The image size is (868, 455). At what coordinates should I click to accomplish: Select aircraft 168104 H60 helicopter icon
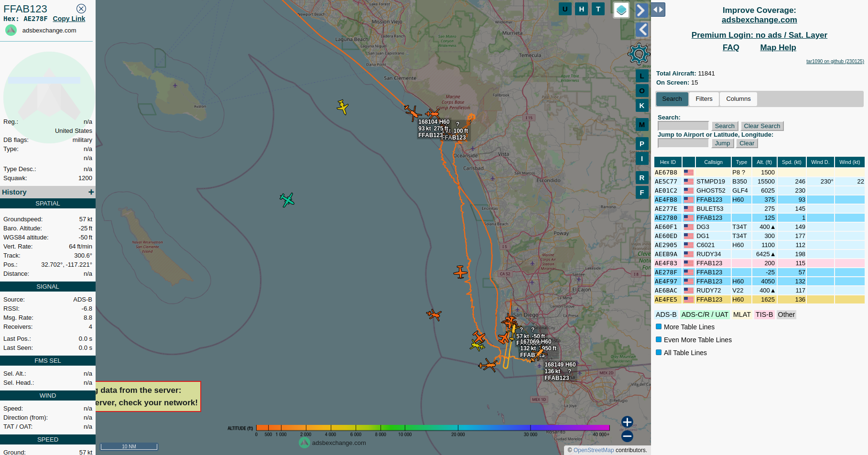[412, 112]
